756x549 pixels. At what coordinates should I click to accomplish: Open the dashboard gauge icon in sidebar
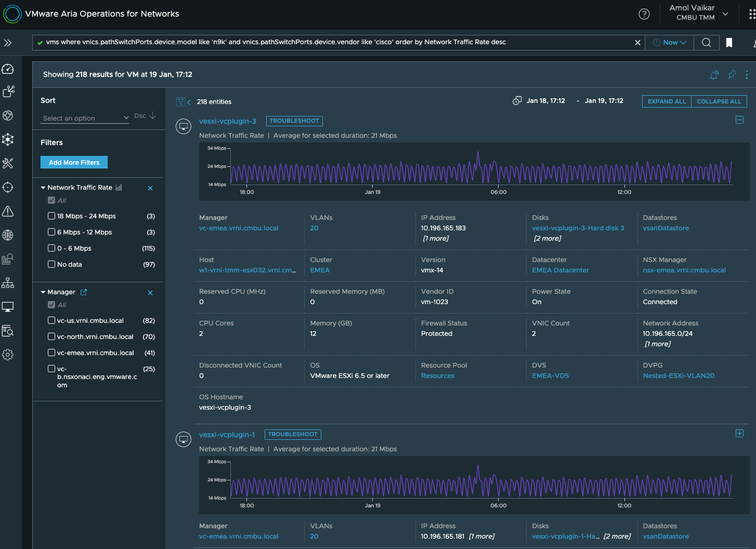point(8,69)
